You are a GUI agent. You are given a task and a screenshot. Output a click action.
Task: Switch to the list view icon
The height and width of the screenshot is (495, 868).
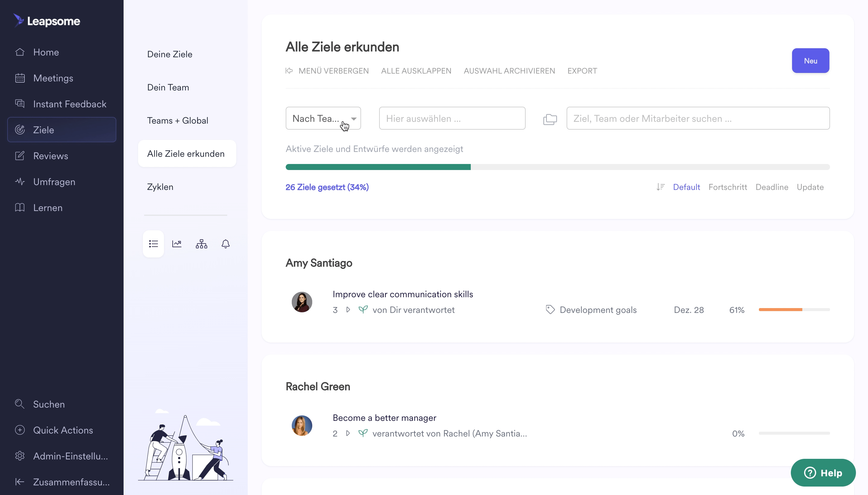[x=153, y=244]
